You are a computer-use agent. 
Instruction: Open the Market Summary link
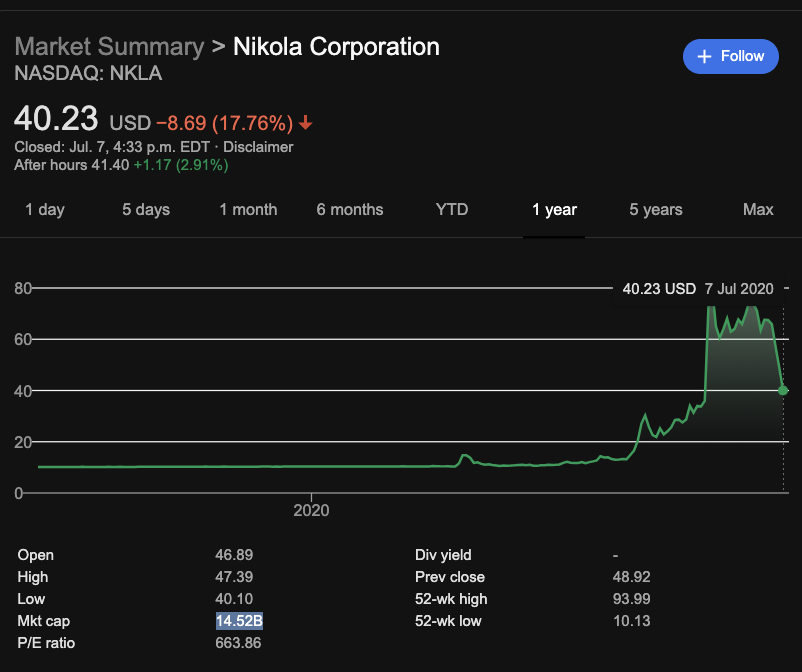109,47
